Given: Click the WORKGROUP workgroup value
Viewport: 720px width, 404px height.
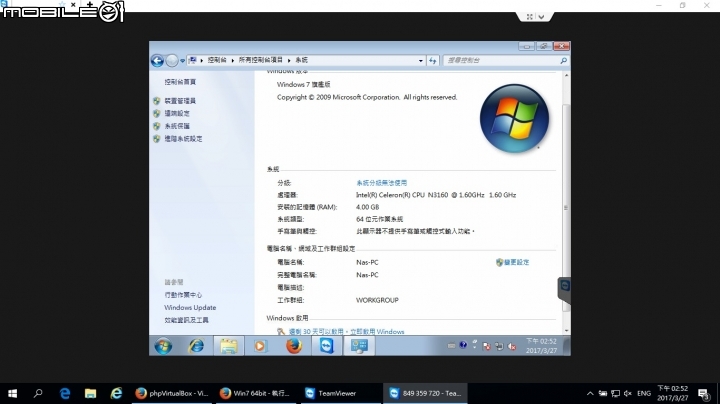Looking at the screenshot, I should click(x=377, y=300).
